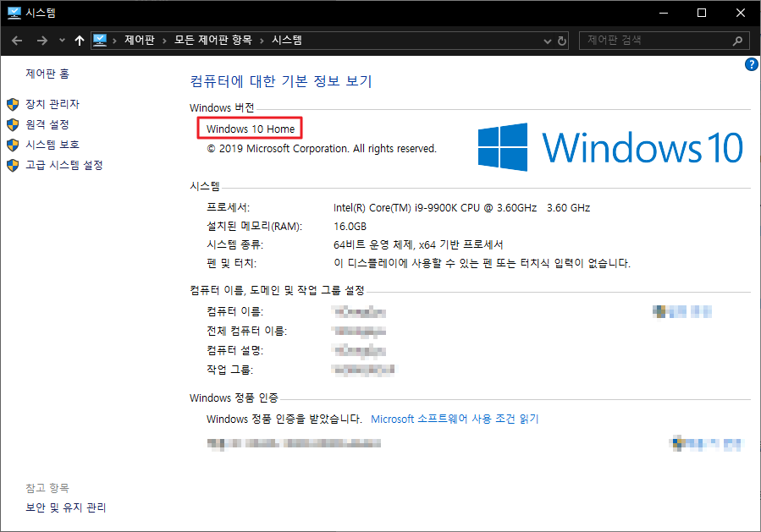Open help with the blue question icon
The width and height of the screenshot is (761, 532).
(x=752, y=64)
